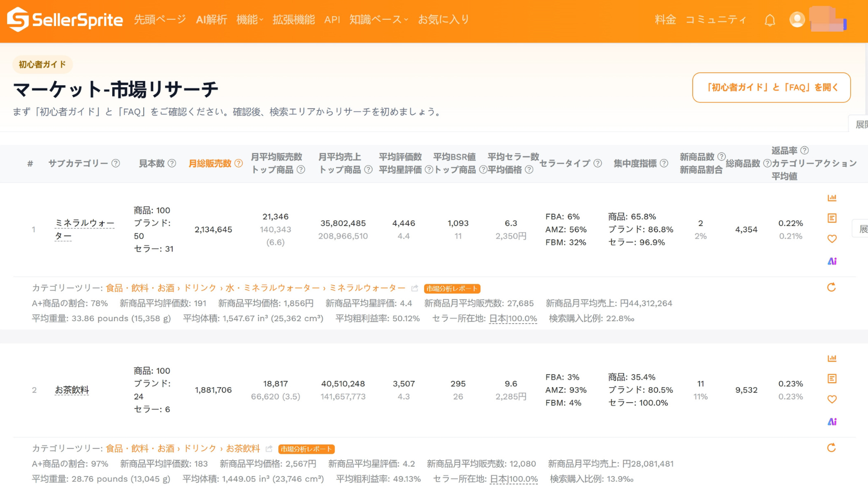Show help for セラータイプ column
The width and height of the screenshot is (868, 489).
598,163
